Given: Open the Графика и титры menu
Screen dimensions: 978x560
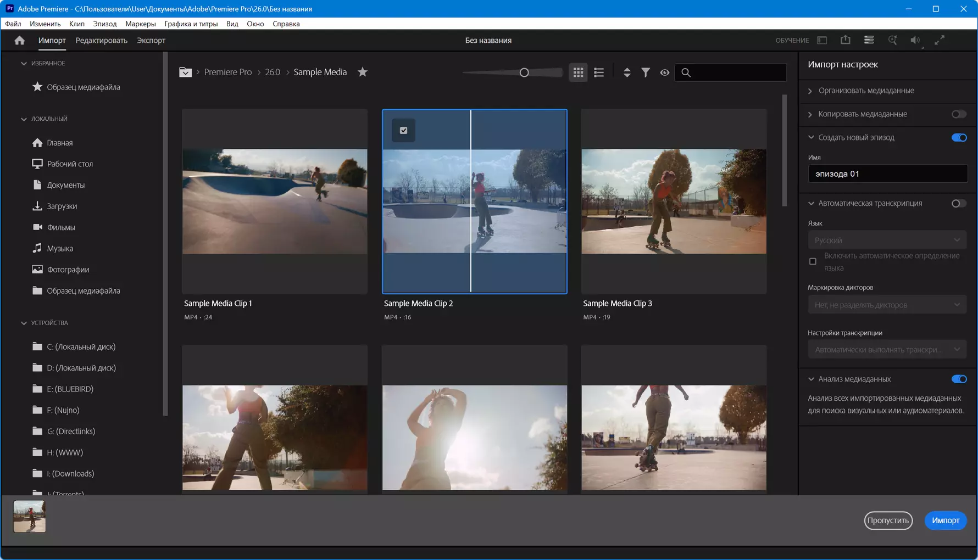Looking at the screenshot, I should click(x=191, y=24).
